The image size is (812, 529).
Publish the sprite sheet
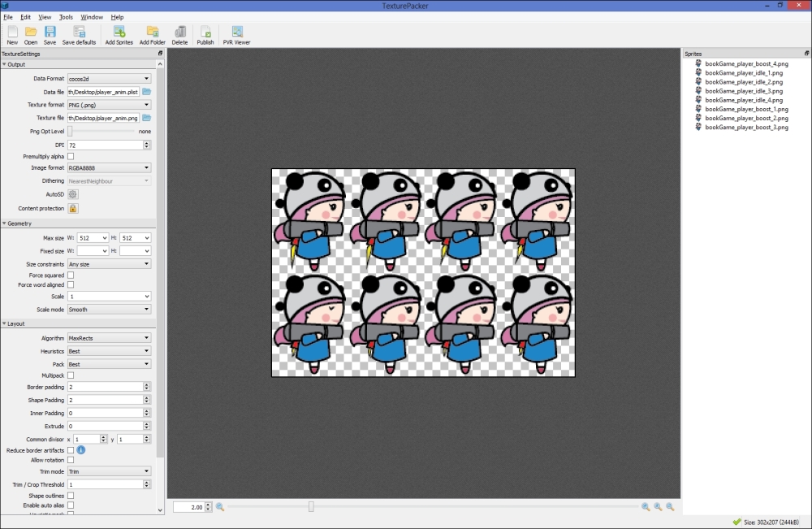205,35
